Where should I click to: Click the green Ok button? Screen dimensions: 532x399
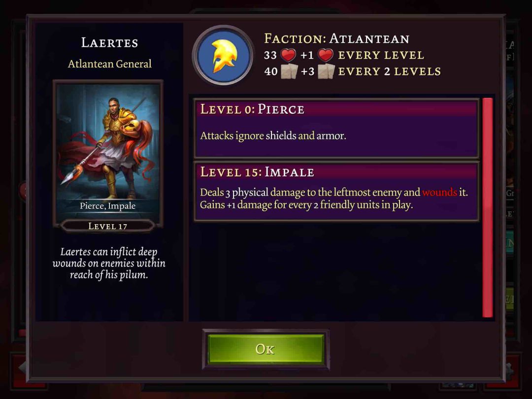[266, 349]
